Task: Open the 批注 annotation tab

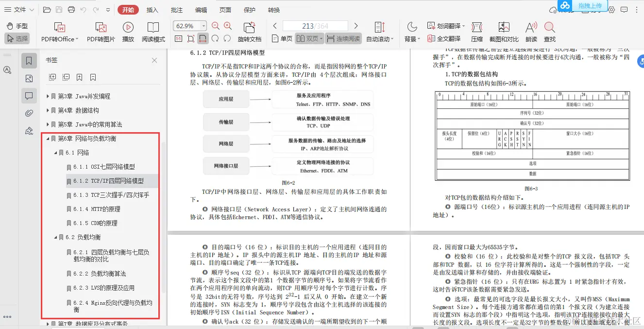Action: tap(176, 9)
